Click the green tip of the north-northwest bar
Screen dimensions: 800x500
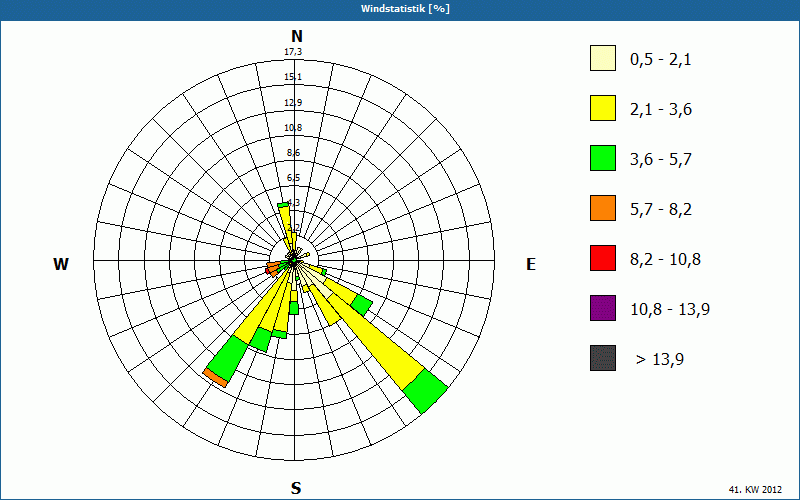click(x=283, y=205)
